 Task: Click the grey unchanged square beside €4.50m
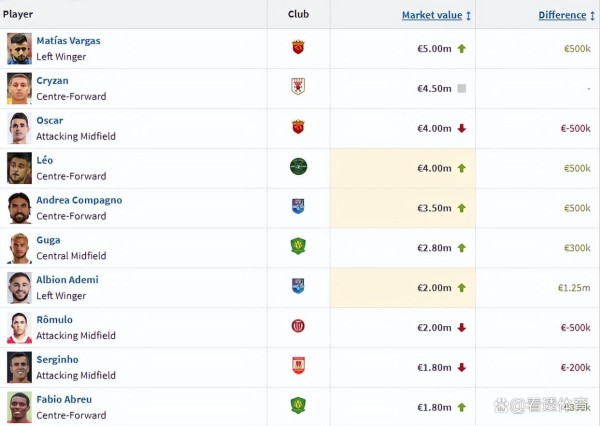coord(462,88)
